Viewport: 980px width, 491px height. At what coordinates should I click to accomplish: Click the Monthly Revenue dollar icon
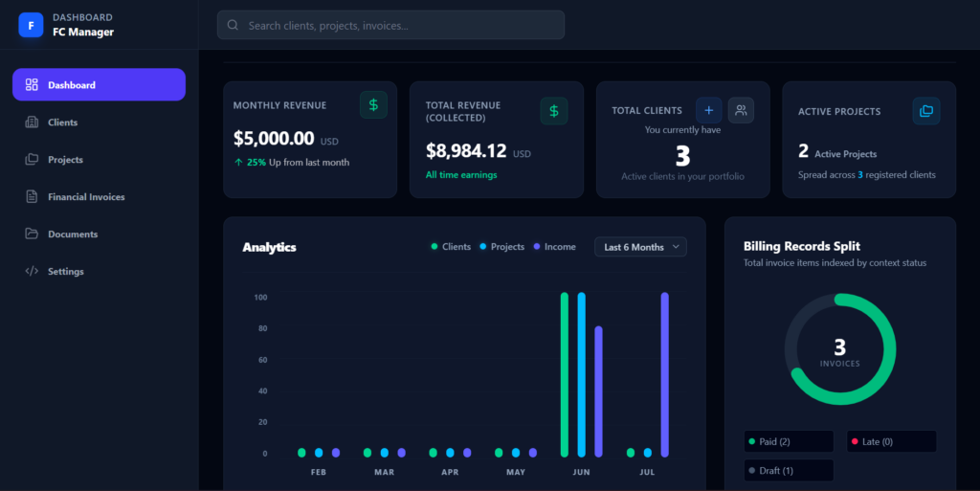pyautogui.click(x=373, y=105)
